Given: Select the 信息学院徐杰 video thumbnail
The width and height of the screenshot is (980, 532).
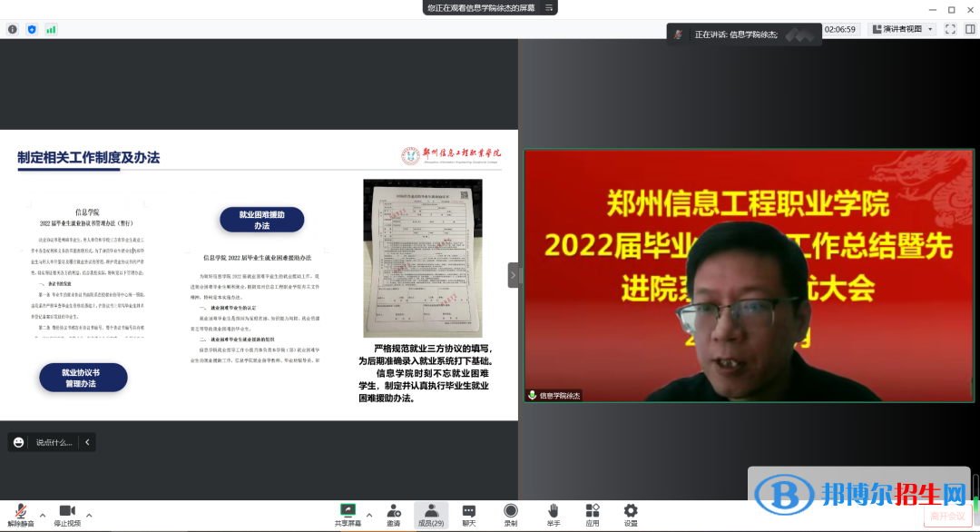Looking at the screenshot, I should click(749, 276).
